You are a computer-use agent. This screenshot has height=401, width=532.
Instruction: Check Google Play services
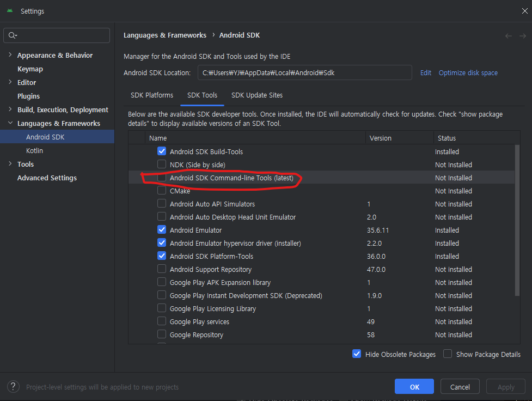click(x=162, y=321)
